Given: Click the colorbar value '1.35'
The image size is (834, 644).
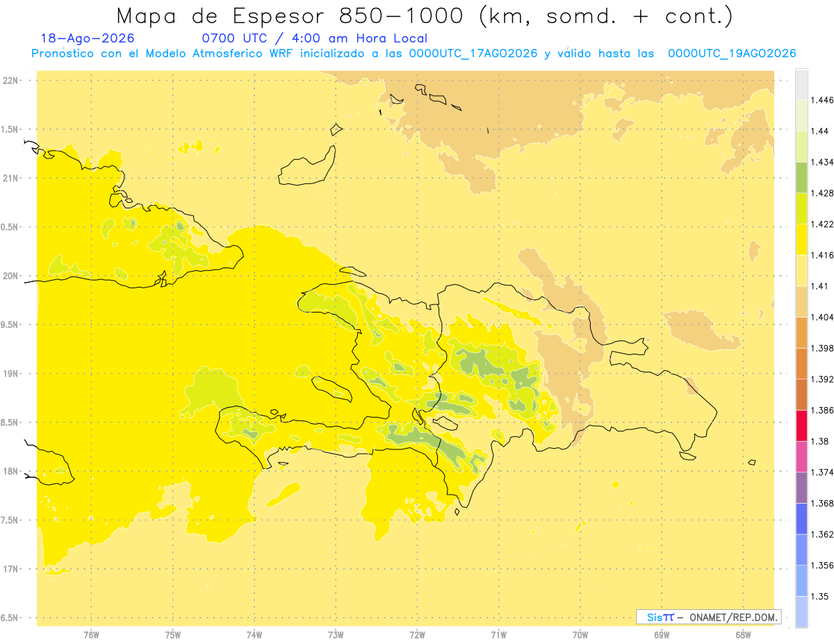Looking at the screenshot, I should (x=819, y=596).
